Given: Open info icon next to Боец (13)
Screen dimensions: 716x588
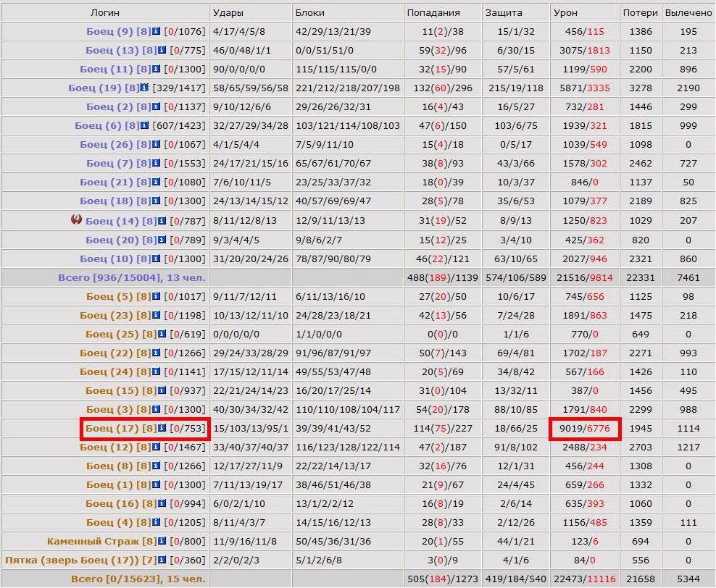Looking at the screenshot, I should [x=162, y=50].
